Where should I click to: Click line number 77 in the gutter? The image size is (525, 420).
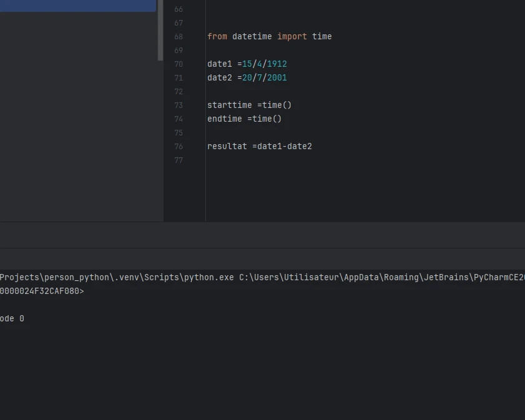coord(179,160)
